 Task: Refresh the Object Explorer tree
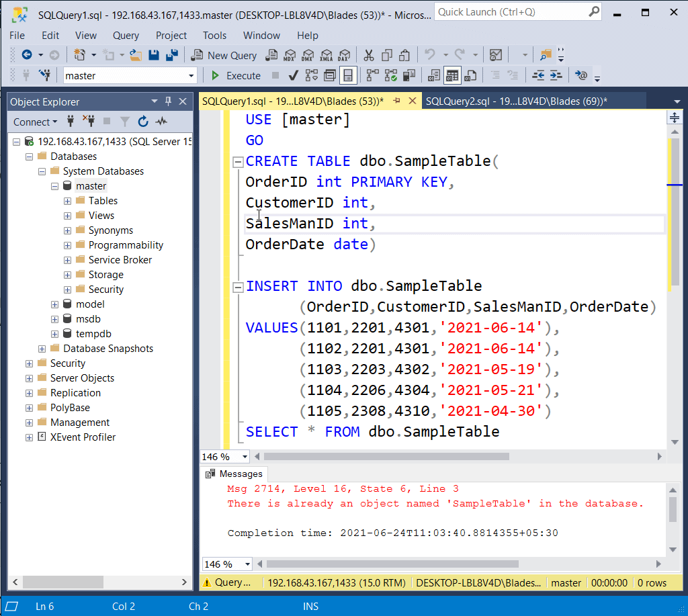pos(142,122)
